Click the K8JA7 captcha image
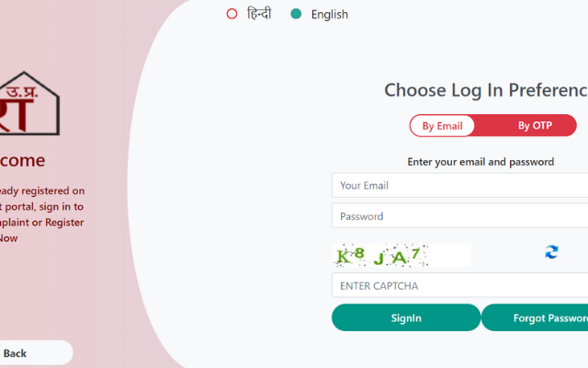588x368 pixels. click(401, 256)
